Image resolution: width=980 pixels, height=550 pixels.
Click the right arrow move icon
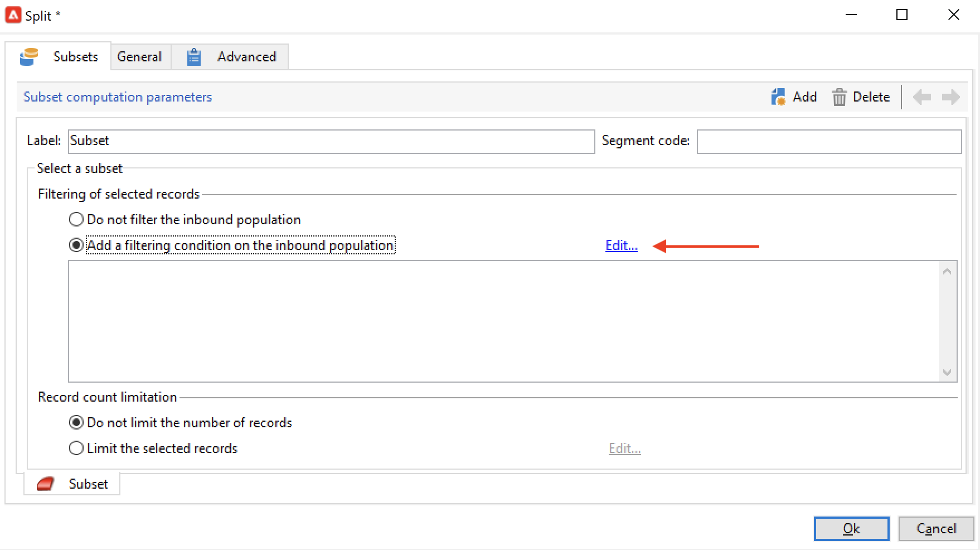point(950,97)
